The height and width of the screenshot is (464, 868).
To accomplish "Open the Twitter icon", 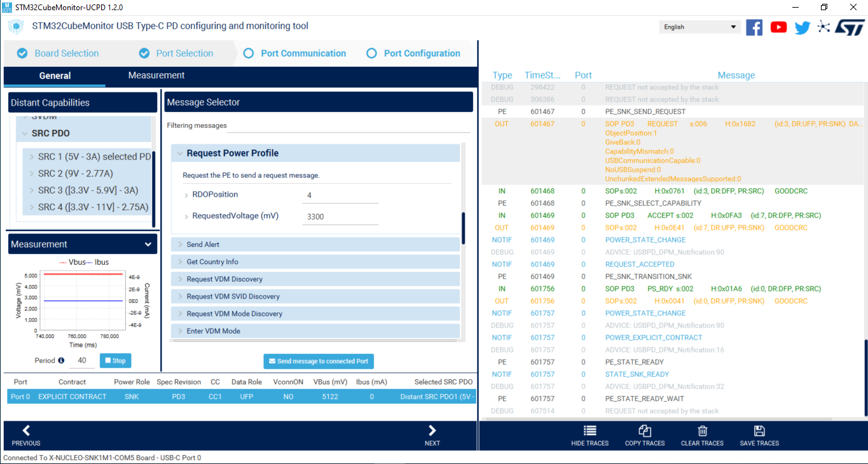I will point(802,27).
